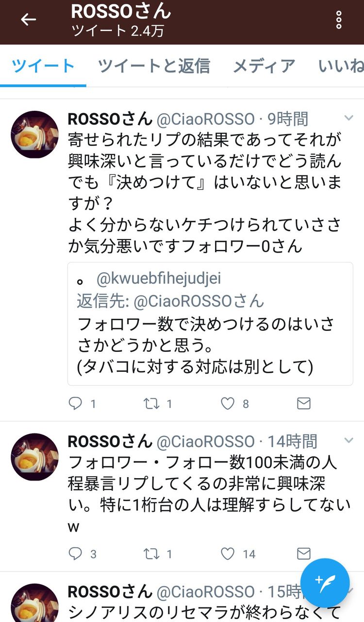Share the 9時間 tweet via the message icon
This screenshot has width=364, height=622.
[x=304, y=403]
